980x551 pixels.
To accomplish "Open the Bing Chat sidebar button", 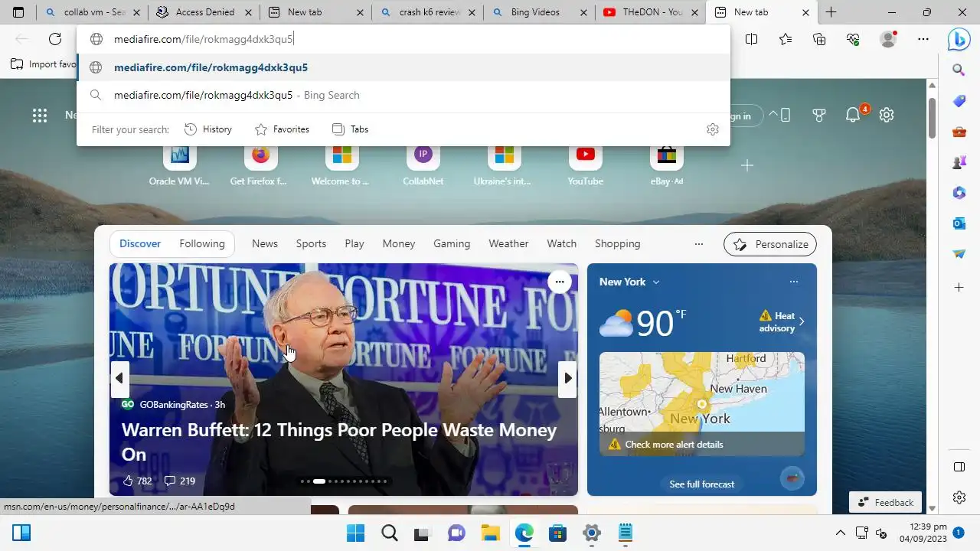I will pos(959,39).
